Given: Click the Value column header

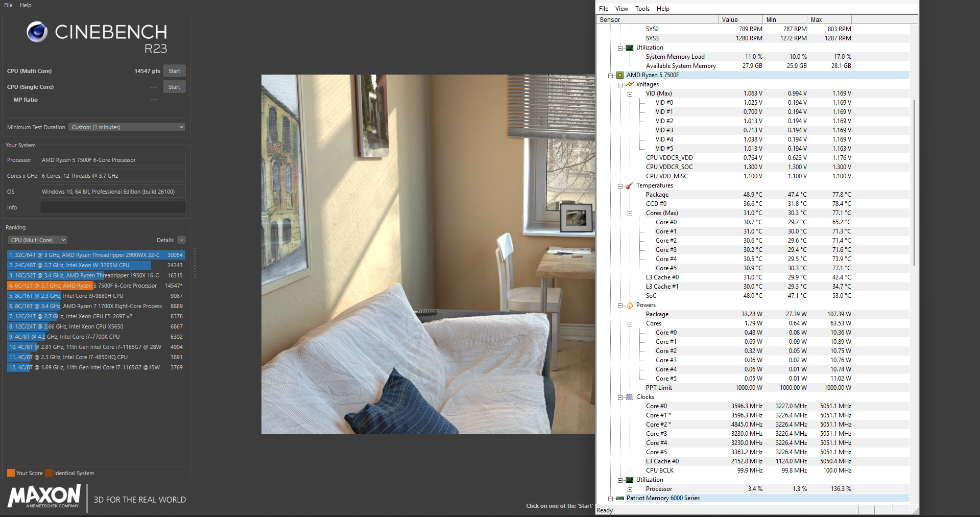Looking at the screenshot, I should (x=740, y=19).
